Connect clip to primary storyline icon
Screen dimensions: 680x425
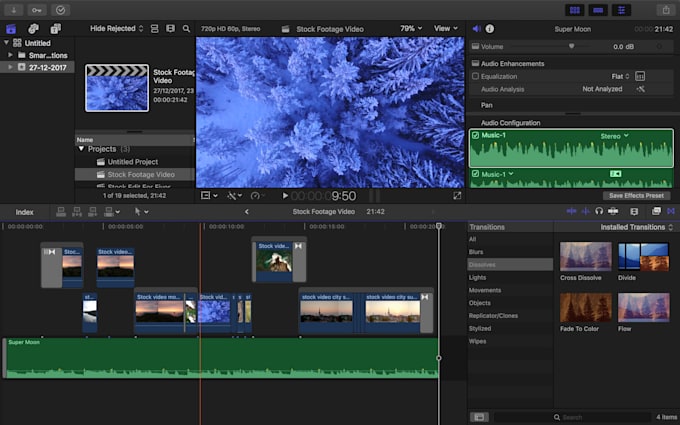(x=61, y=212)
